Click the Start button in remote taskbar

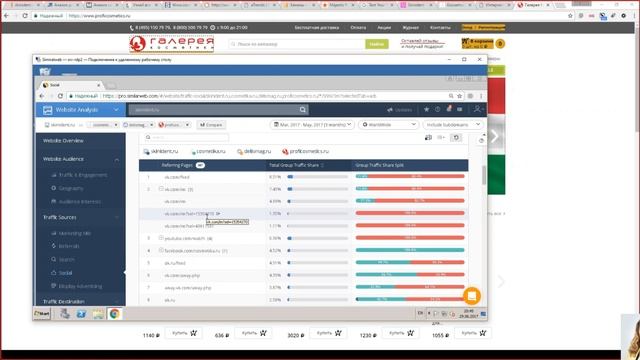point(42,314)
